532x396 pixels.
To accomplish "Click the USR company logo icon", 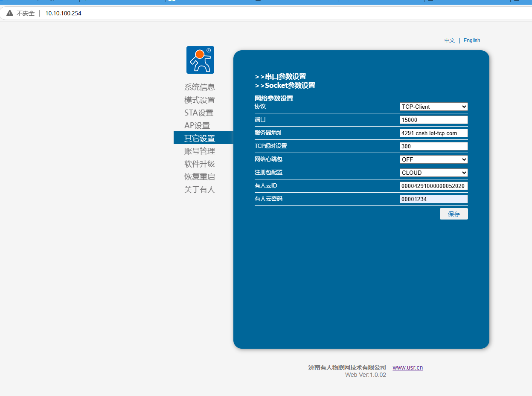I will [x=200, y=60].
